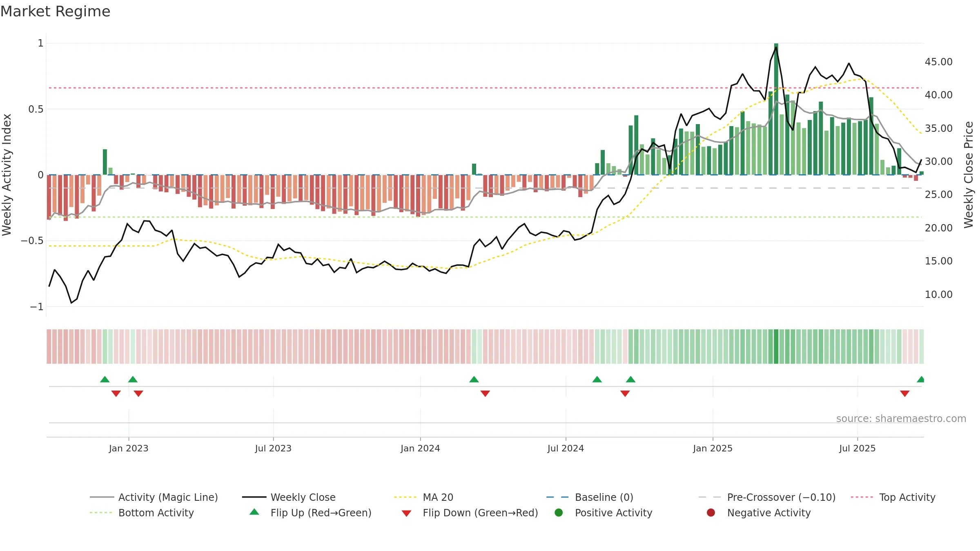980x551 pixels.
Task: Toggle the Bottom Activity legend entry
Action: (x=142, y=513)
